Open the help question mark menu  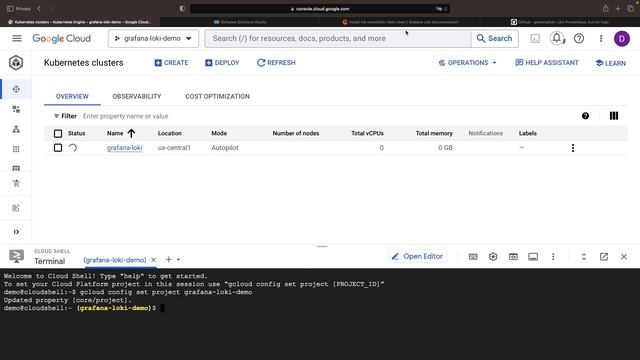[x=579, y=38]
